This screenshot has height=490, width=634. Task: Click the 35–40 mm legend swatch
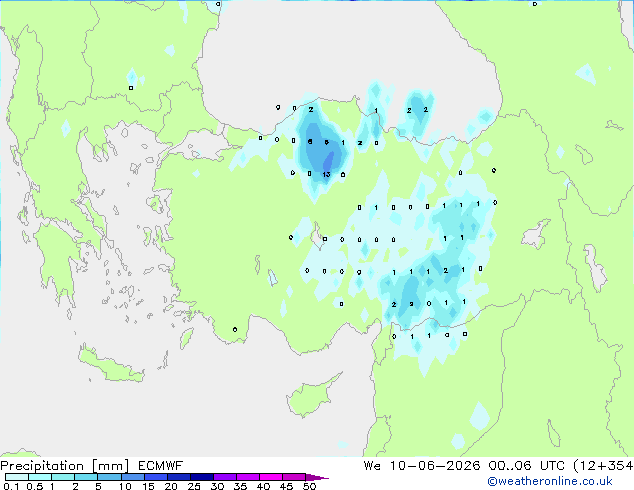coord(247,477)
